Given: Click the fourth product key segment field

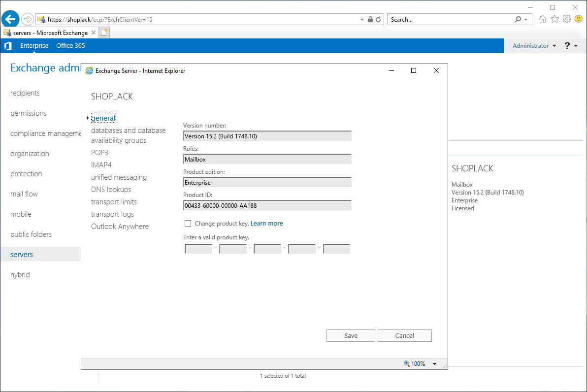Looking at the screenshot, I should [x=302, y=249].
